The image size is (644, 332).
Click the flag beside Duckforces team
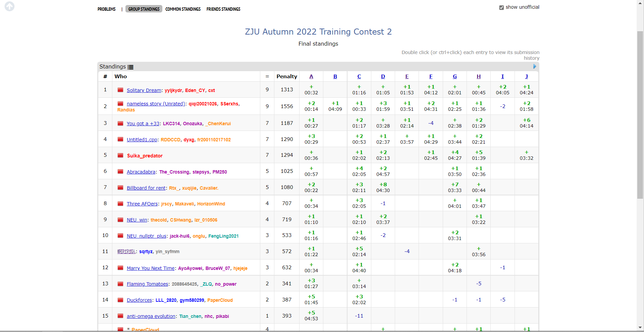tap(120, 300)
